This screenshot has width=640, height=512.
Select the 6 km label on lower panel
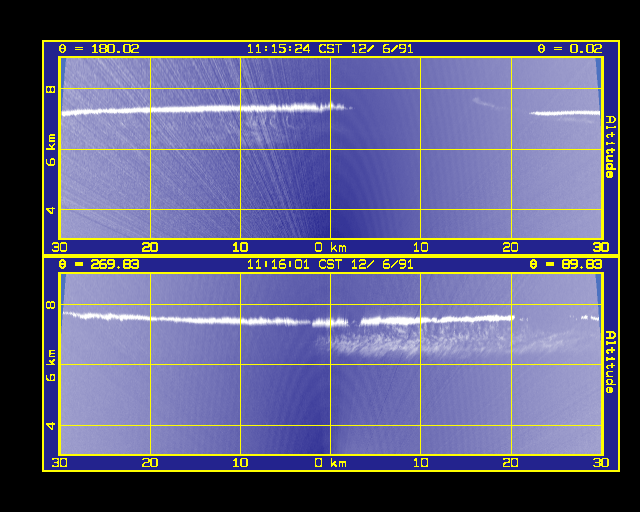point(51,365)
